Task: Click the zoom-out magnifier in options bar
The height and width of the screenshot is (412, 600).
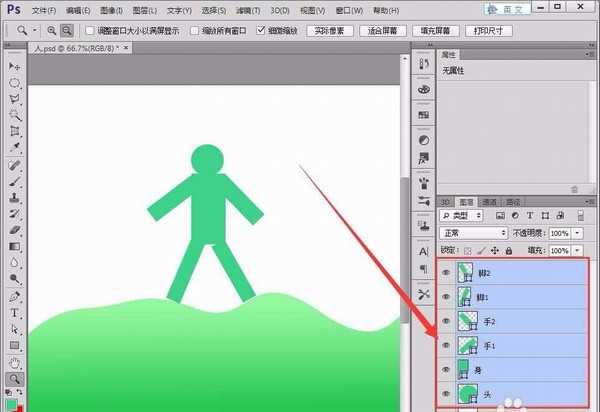Action: coord(68,31)
